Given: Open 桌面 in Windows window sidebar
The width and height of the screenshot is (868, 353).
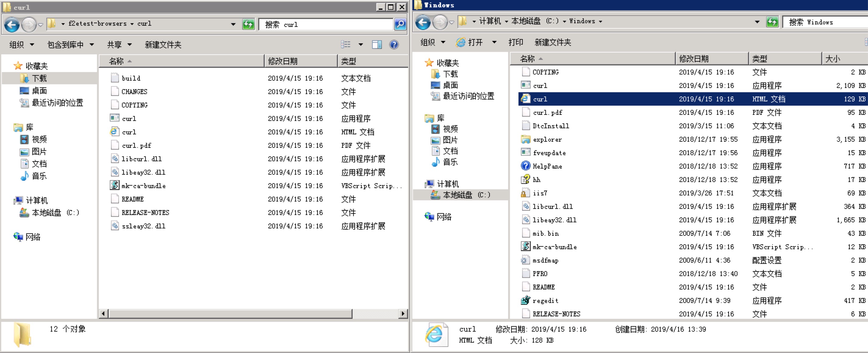Looking at the screenshot, I should click(x=445, y=85).
